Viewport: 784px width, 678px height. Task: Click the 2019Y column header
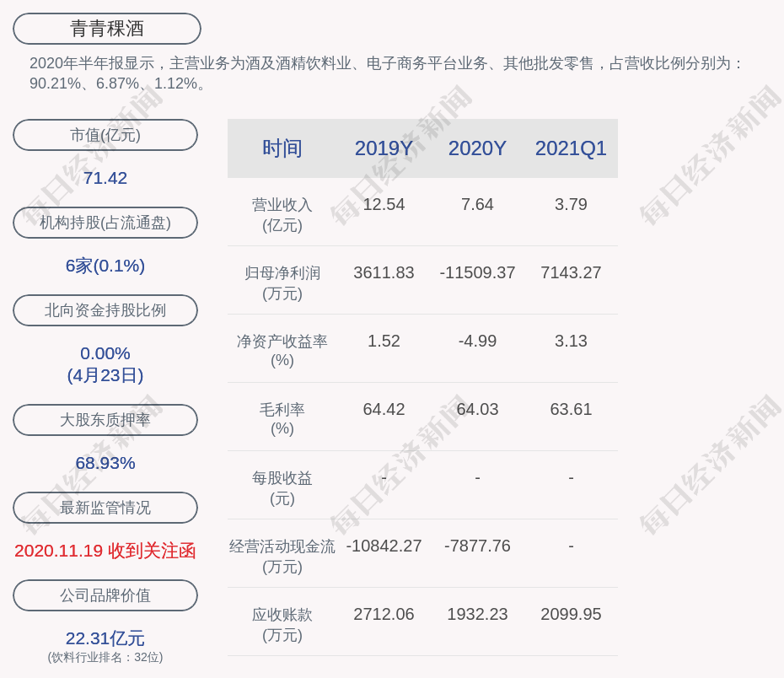384,148
